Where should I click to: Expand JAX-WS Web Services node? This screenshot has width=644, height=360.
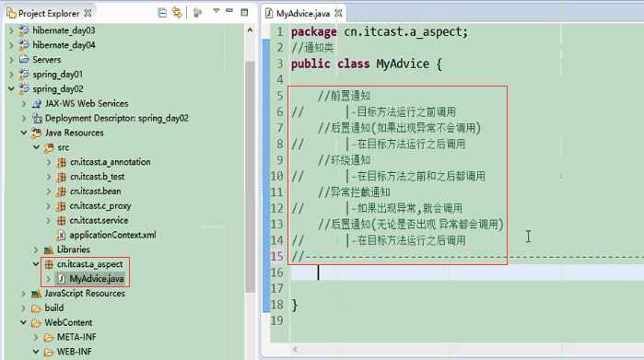[x=24, y=104]
